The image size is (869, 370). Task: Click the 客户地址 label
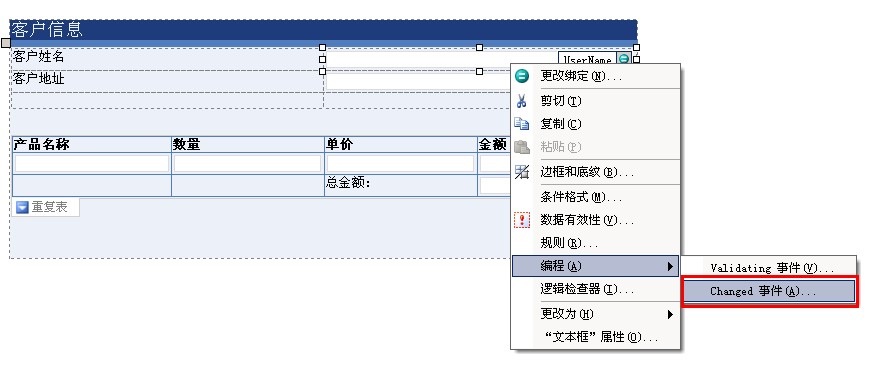coord(39,79)
